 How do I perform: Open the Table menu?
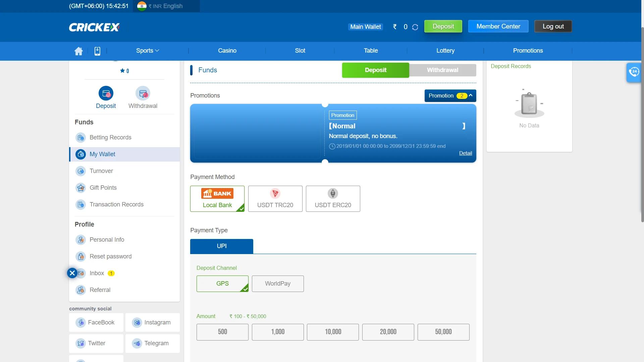[x=371, y=51]
